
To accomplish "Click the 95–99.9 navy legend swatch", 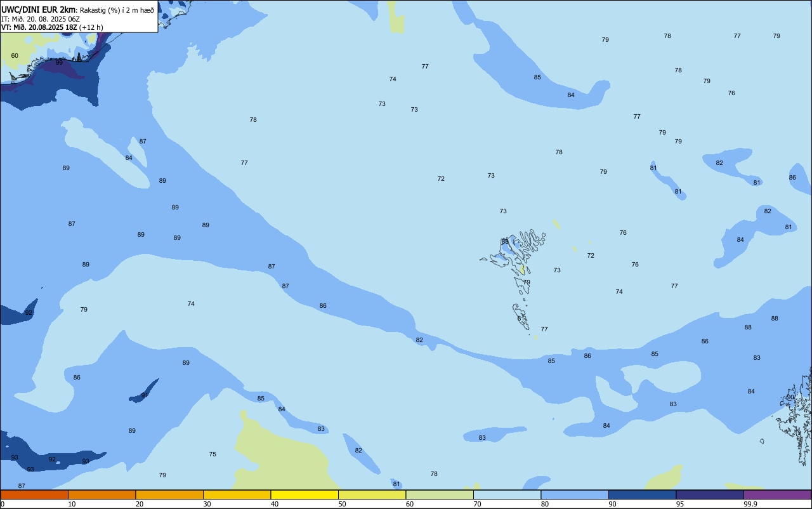I will [710, 494].
